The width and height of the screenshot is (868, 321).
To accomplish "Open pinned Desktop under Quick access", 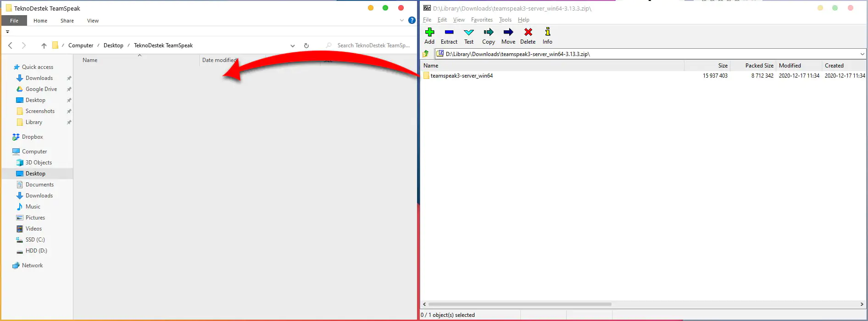I will coord(35,100).
